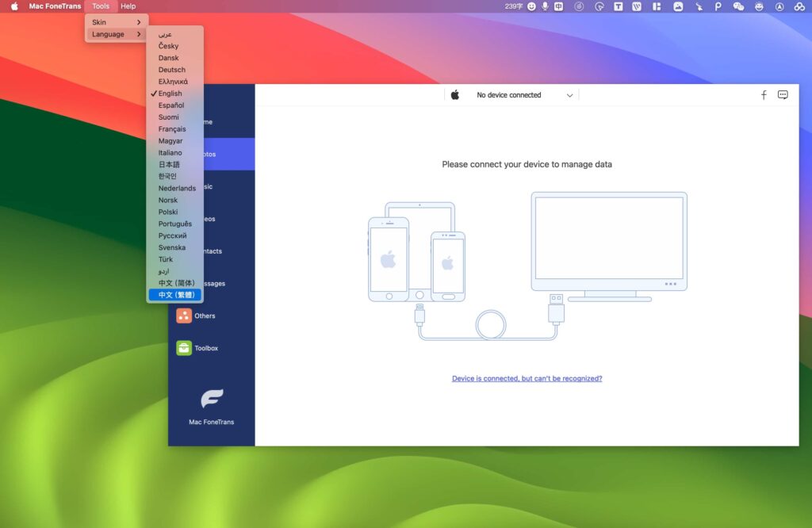This screenshot has height=528, width=812.
Task: Keep English selected in the language list
Action: point(169,93)
